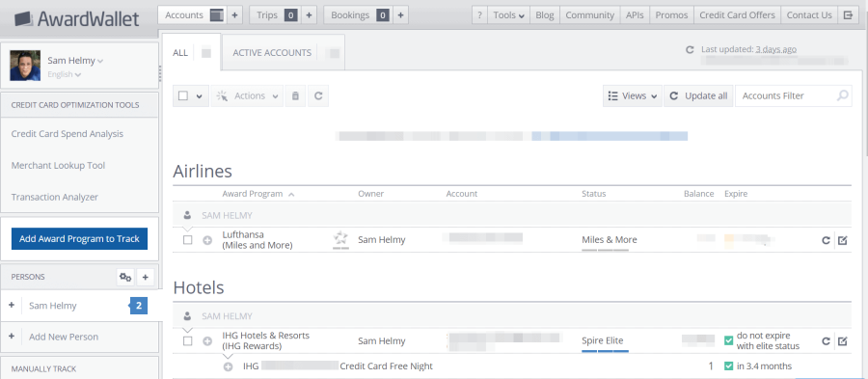Click the refresh icon next to trash

[318, 95]
